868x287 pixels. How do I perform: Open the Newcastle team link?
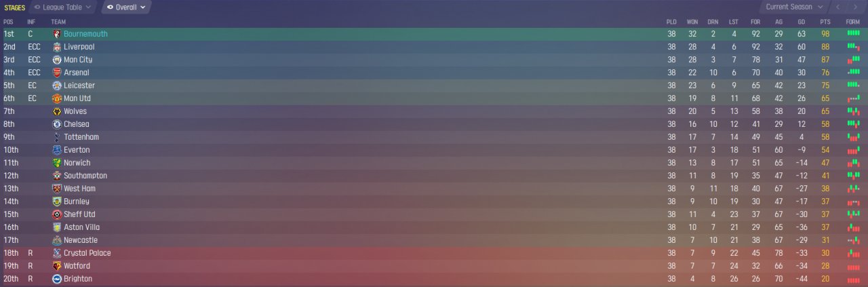pos(81,240)
